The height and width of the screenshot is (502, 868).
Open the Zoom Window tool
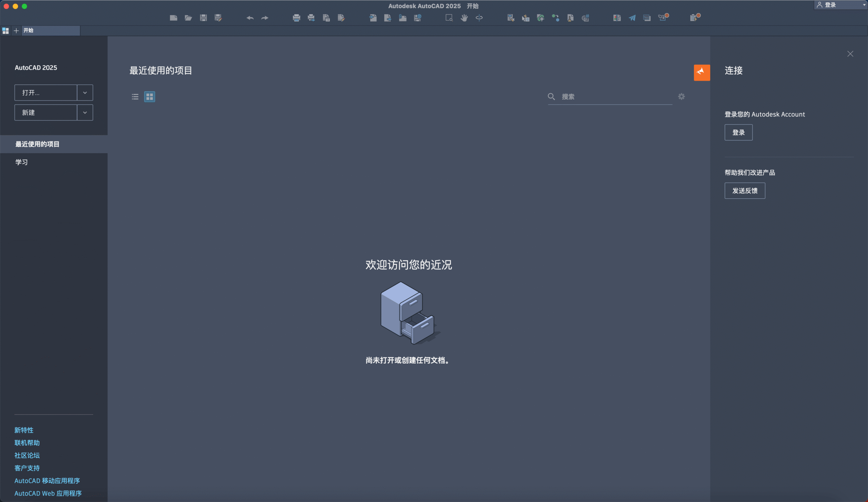point(449,18)
